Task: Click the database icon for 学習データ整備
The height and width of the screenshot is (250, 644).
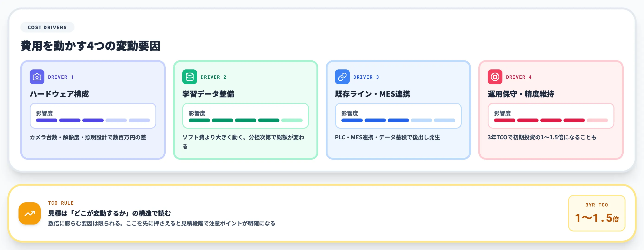Action: (x=190, y=77)
